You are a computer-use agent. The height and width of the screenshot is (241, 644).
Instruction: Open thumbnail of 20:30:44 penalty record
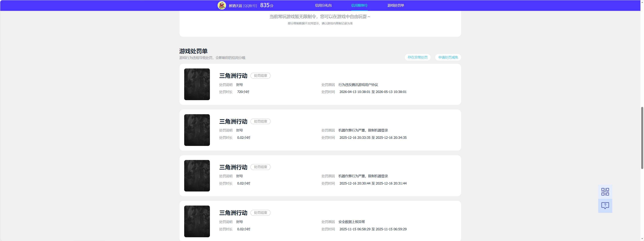tap(197, 176)
